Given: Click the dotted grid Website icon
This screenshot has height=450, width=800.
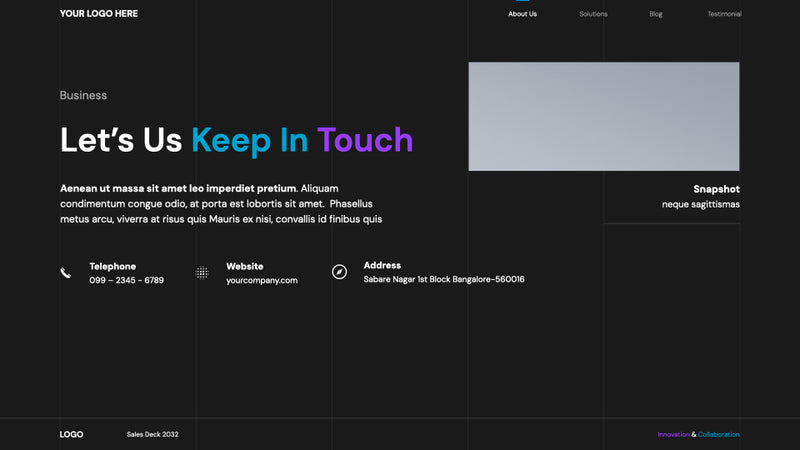Looking at the screenshot, I should [202, 273].
